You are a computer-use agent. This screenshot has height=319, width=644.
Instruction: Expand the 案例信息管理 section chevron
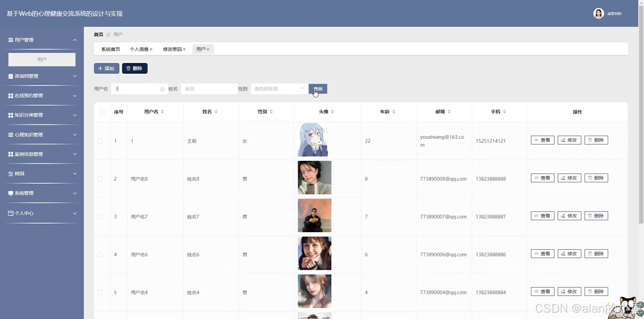[75, 154]
